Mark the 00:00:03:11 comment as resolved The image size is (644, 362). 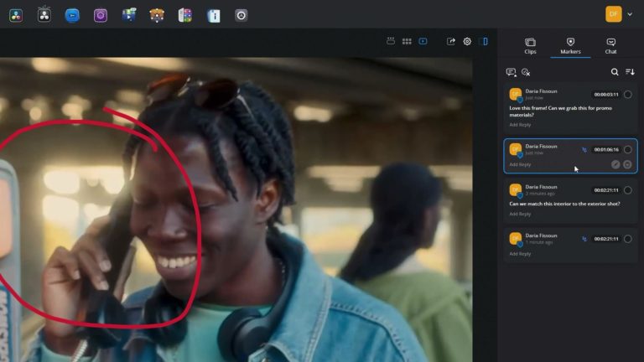point(627,95)
